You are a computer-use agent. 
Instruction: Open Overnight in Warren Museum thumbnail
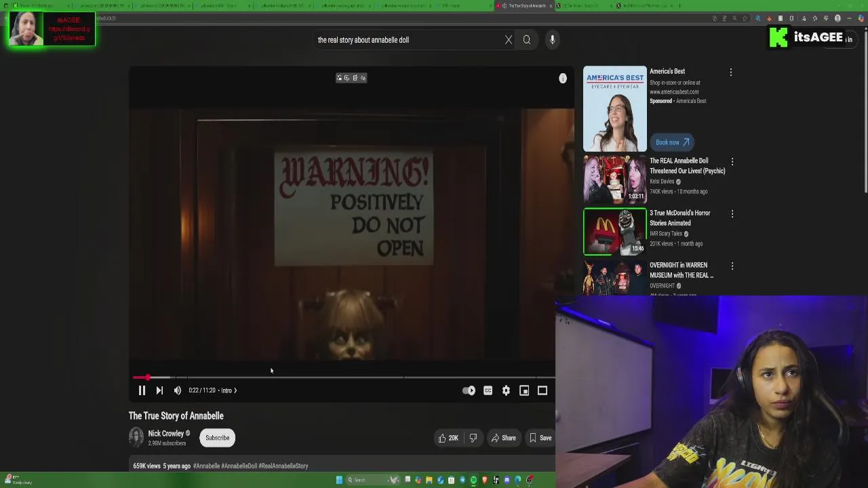615,278
